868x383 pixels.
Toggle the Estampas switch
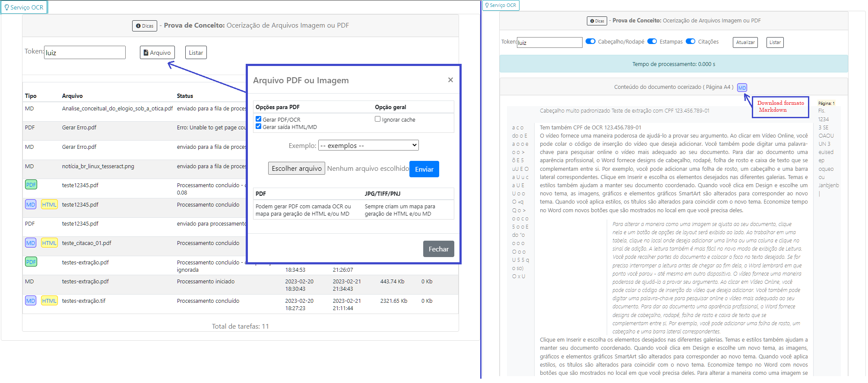tap(652, 41)
